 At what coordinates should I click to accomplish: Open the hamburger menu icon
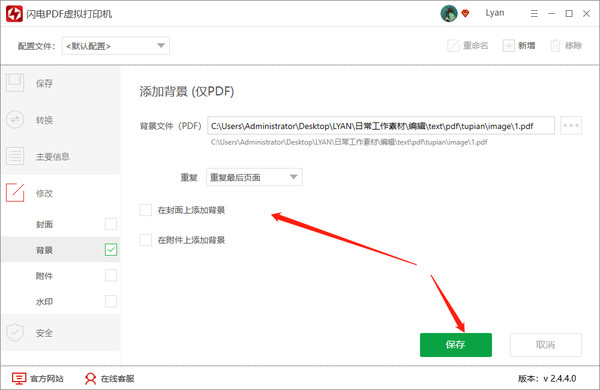(534, 14)
